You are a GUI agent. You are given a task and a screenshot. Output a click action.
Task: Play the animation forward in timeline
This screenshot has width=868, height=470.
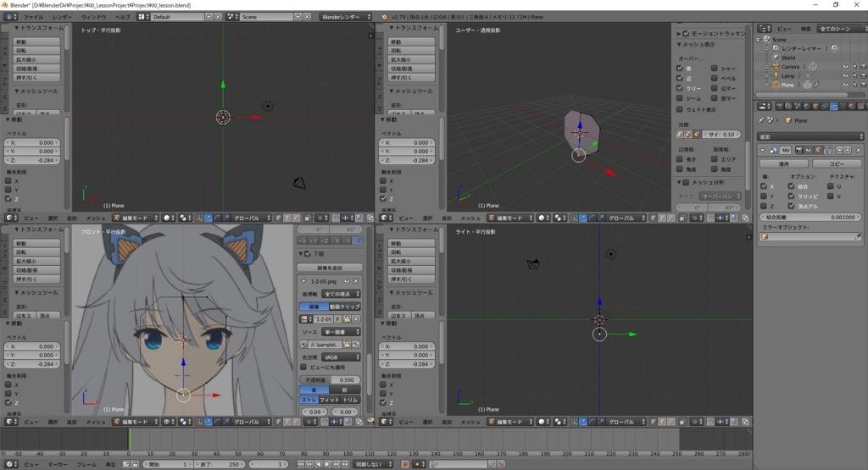pyautogui.click(x=327, y=464)
